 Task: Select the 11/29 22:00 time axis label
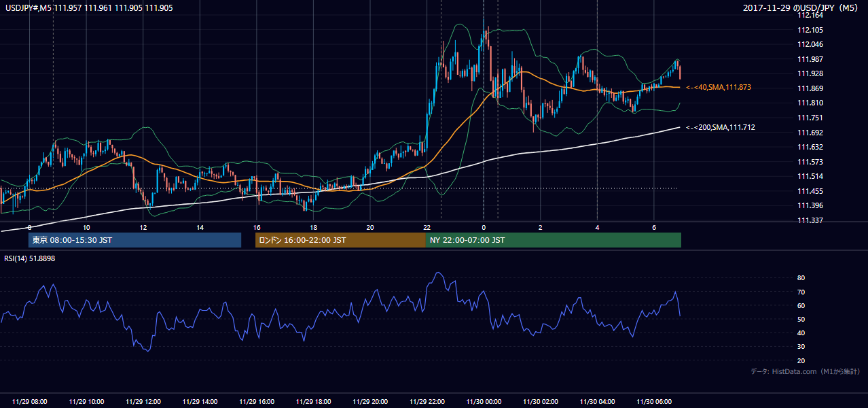(427, 402)
